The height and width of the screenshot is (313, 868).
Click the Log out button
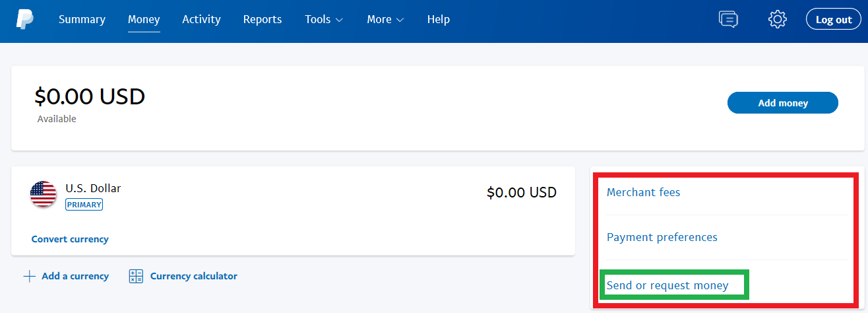(834, 19)
